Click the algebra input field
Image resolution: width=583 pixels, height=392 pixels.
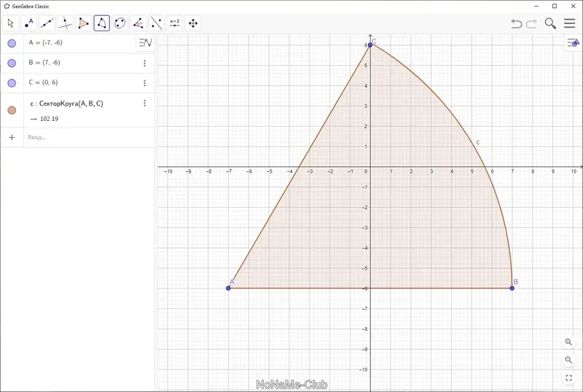click(89, 137)
